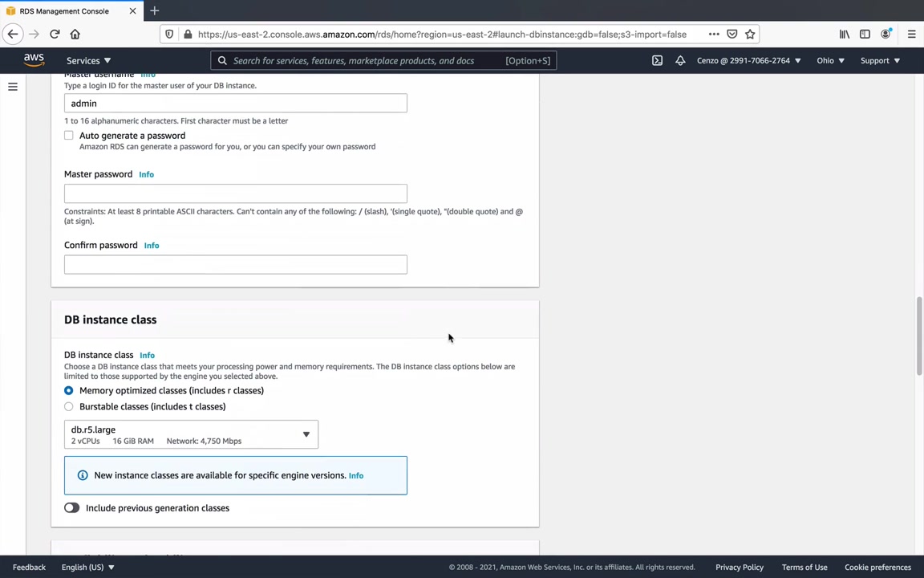Image resolution: width=924 pixels, height=578 pixels.
Task: Expand the db.r5.large instance class dropdown
Action: (191, 434)
